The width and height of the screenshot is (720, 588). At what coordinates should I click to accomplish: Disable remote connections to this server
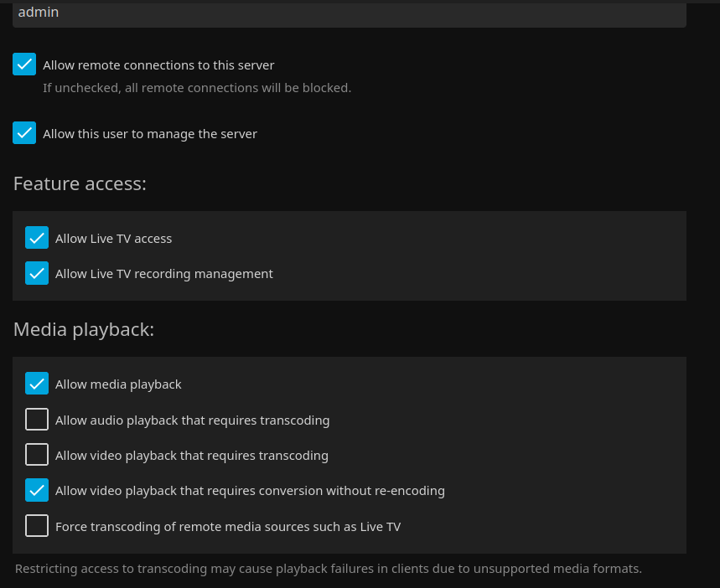[x=24, y=64]
